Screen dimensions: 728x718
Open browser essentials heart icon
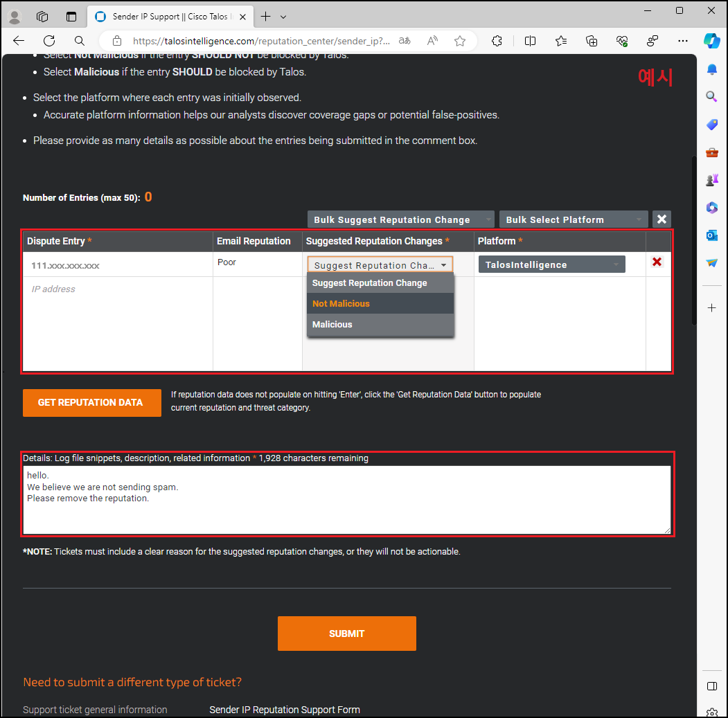point(622,41)
